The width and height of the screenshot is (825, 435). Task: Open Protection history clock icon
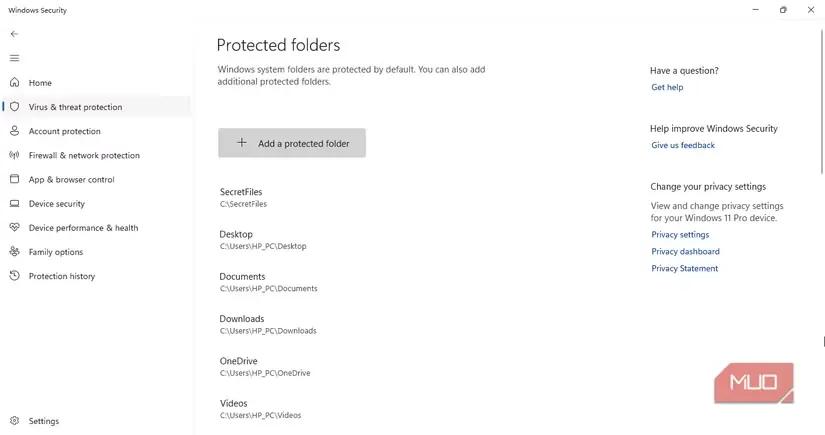(x=14, y=276)
